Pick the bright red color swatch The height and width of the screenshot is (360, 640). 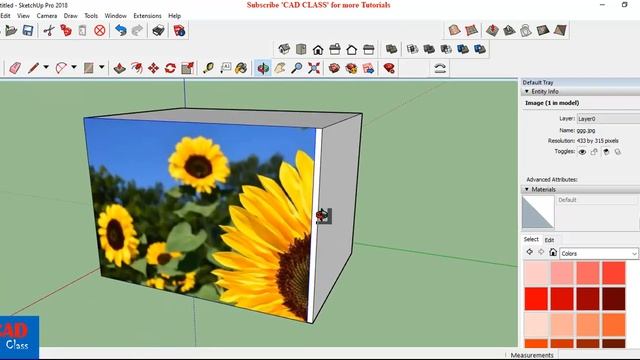tap(536, 298)
